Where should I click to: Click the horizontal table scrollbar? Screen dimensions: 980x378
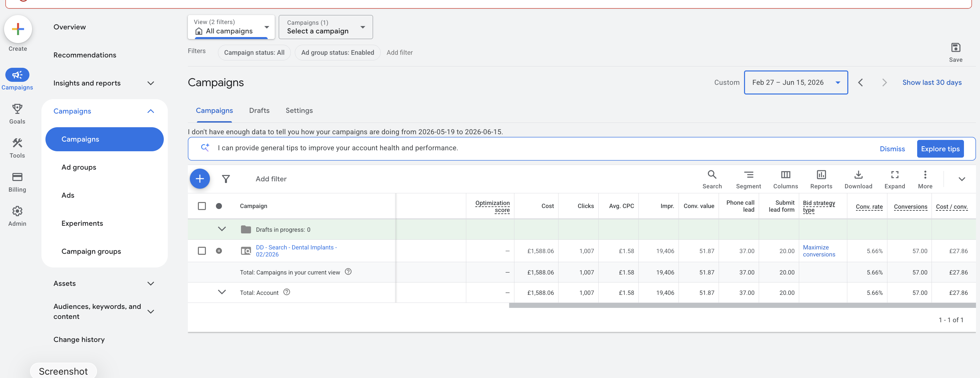pyautogui.click(x=742, y=305)
